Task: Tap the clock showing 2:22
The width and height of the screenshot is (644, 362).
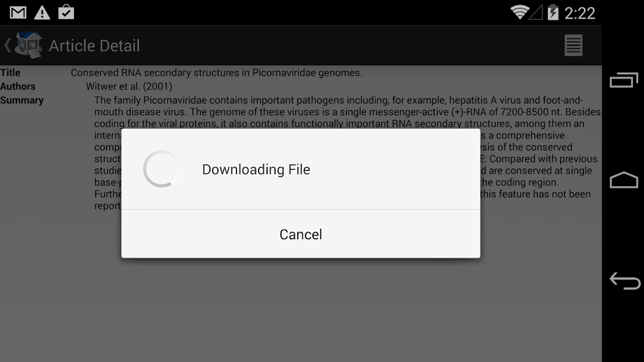Action: pyautogui.click(x=579, y=13)
